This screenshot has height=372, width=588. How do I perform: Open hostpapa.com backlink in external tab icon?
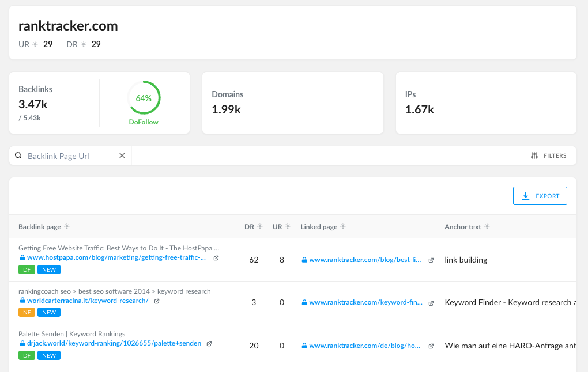click(x=216, y=258)
